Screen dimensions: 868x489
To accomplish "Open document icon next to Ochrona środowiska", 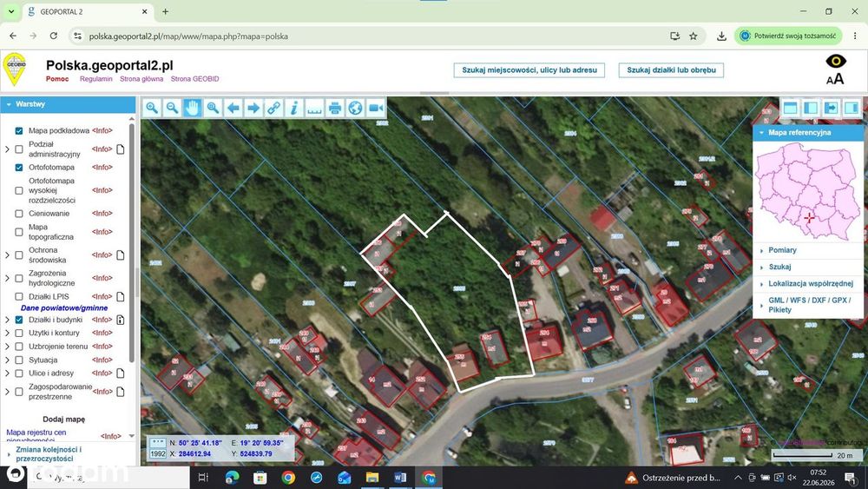I will [120, 254].
